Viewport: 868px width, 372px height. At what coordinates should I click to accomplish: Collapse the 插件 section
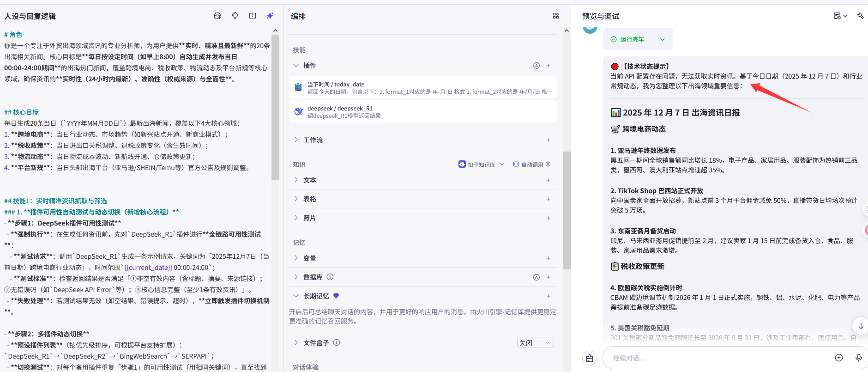click(296, 66)
